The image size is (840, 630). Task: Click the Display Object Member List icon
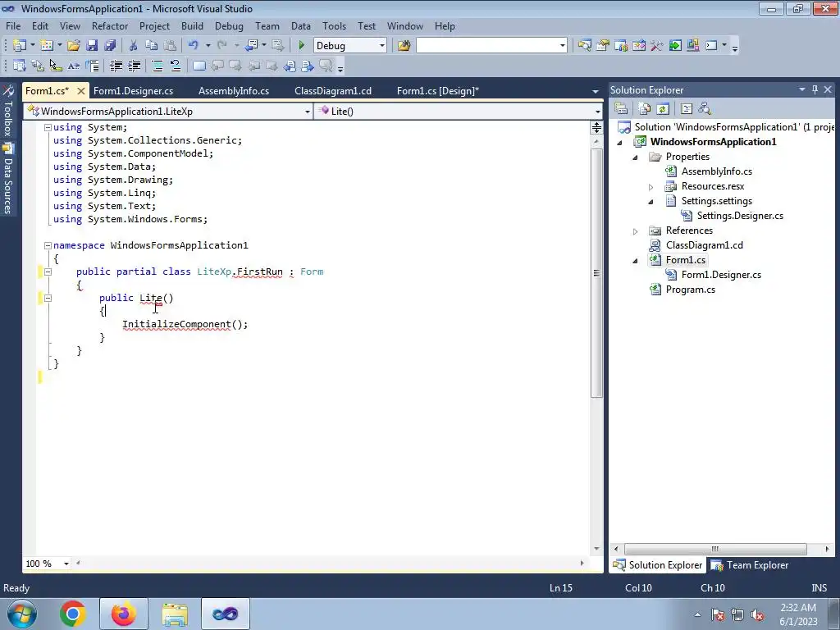[20, 66]
